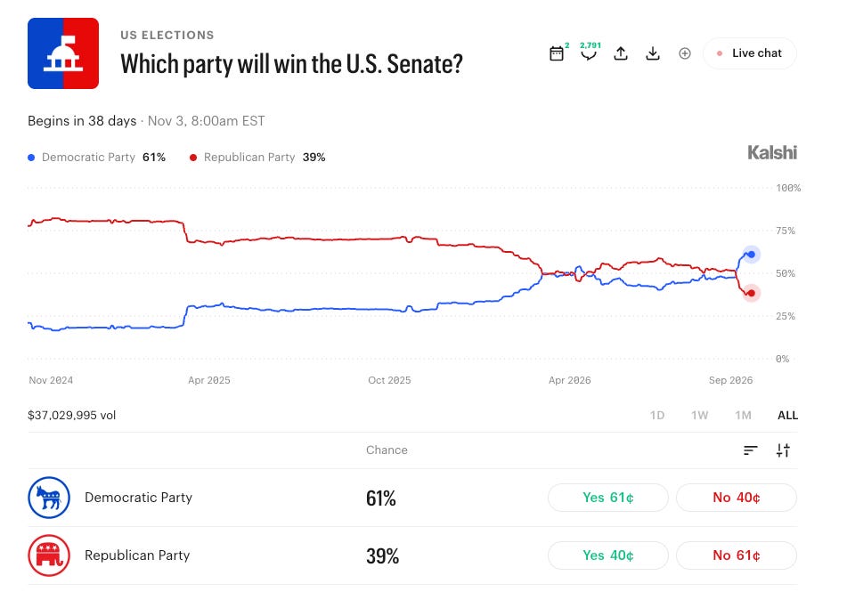Buy Yes 61¢ for Democratic Party

click(607, 498)
